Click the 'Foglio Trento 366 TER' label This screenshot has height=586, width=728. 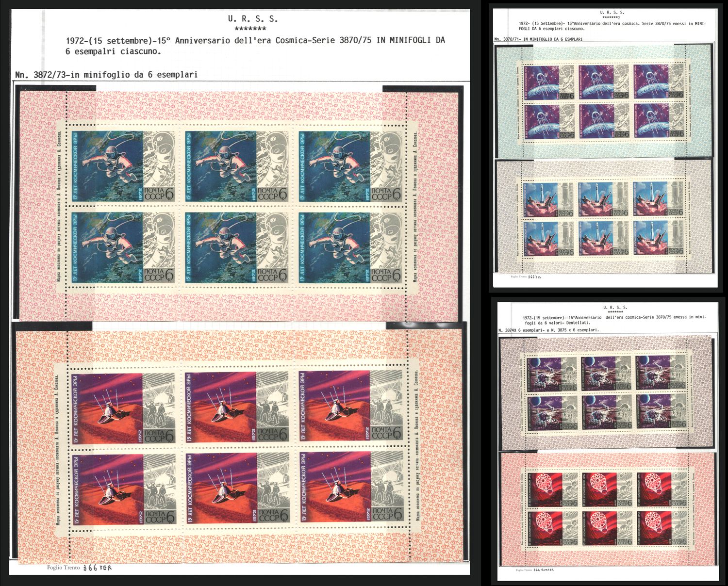pyautogui.click(x=79, y=568)
